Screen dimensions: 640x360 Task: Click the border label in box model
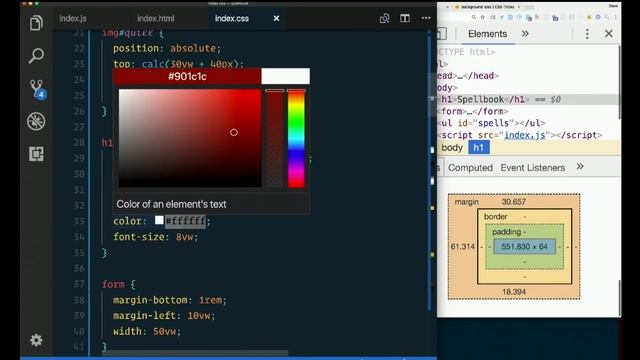tap(496, 217)
